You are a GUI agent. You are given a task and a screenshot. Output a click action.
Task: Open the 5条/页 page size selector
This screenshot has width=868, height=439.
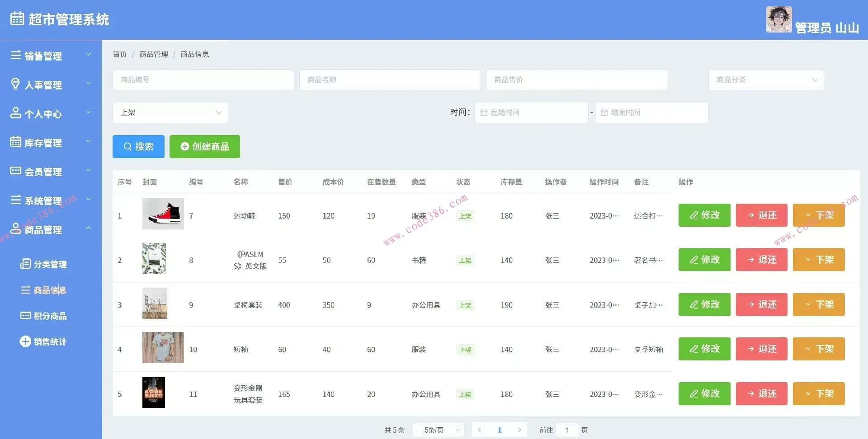438,430
